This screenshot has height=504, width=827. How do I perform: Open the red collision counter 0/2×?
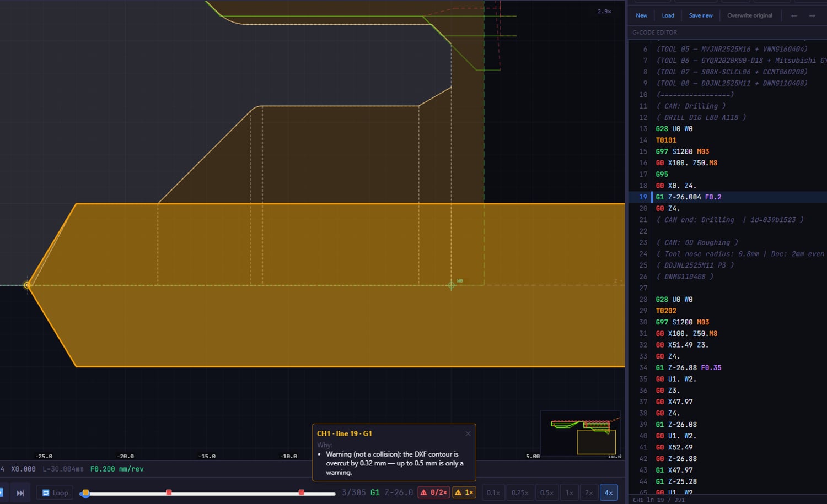pos(433,492)
